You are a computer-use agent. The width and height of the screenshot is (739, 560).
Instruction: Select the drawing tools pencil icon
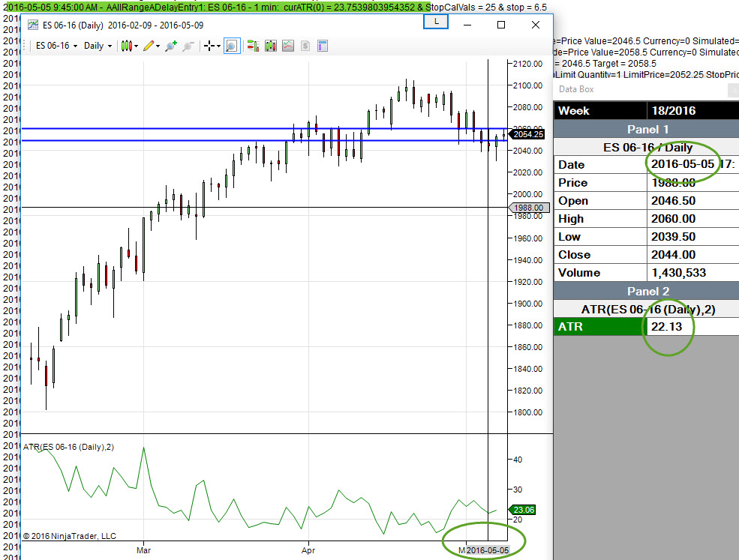click(x=149, y=46)
